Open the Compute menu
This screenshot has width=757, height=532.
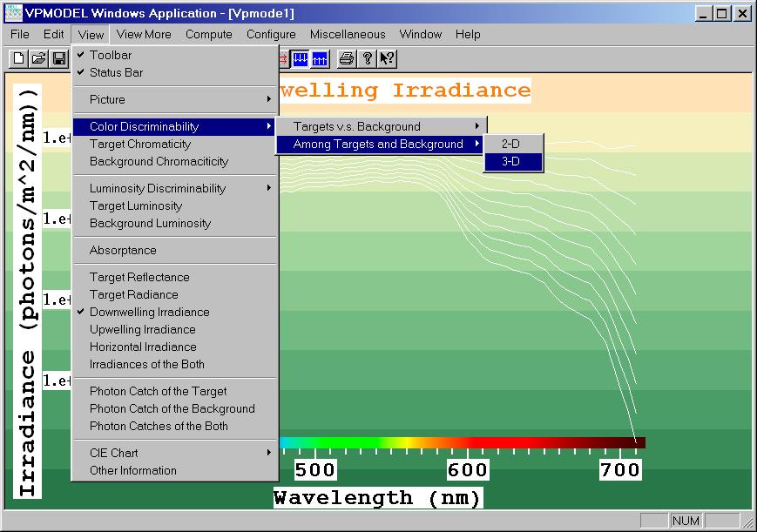[x=209, y=34]
